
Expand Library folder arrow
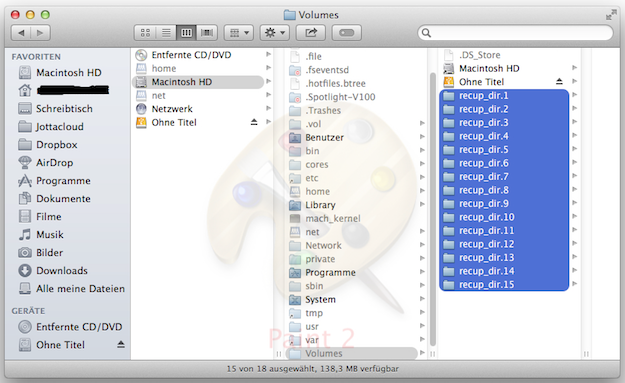click(422, 204)
